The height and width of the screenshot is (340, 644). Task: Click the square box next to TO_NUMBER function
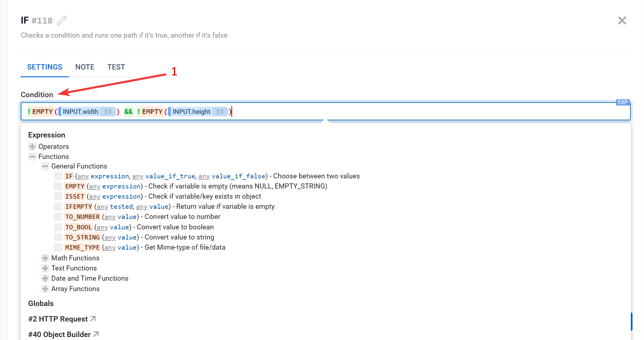point(58,217)
